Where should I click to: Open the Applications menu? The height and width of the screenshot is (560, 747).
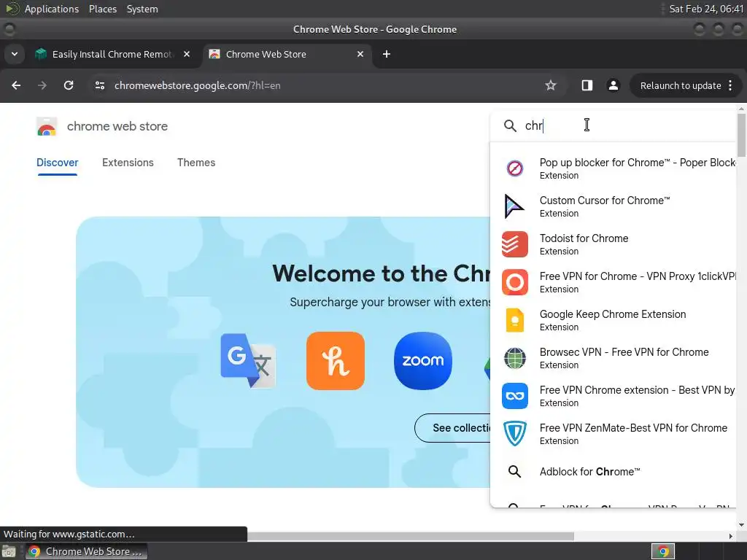[52, 9]
